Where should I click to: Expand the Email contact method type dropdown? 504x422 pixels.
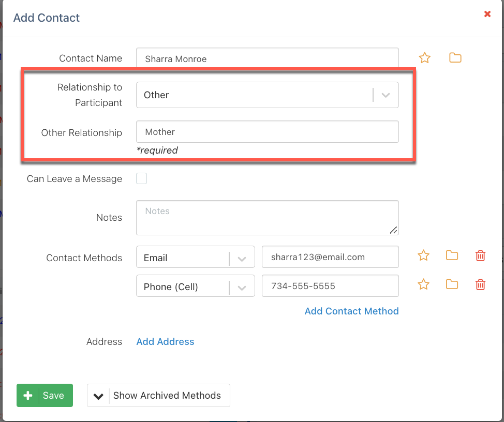tap(195, 258)
